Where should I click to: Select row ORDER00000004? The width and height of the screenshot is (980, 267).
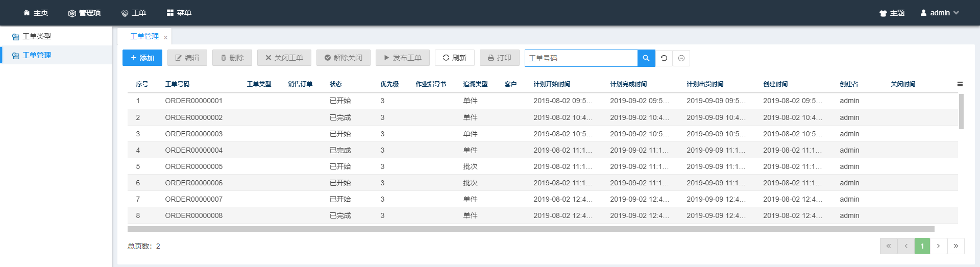pyautogui.click(x=543, y=150)
